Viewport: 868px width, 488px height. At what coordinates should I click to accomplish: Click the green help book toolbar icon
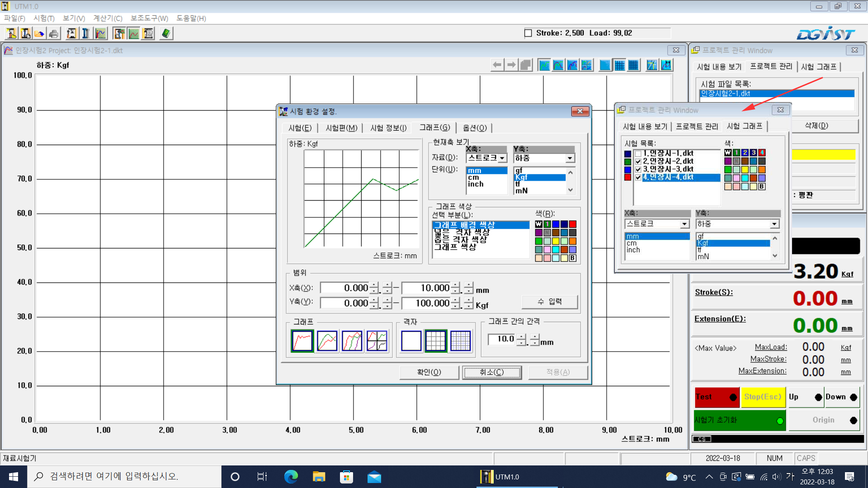tap(166, 33)
